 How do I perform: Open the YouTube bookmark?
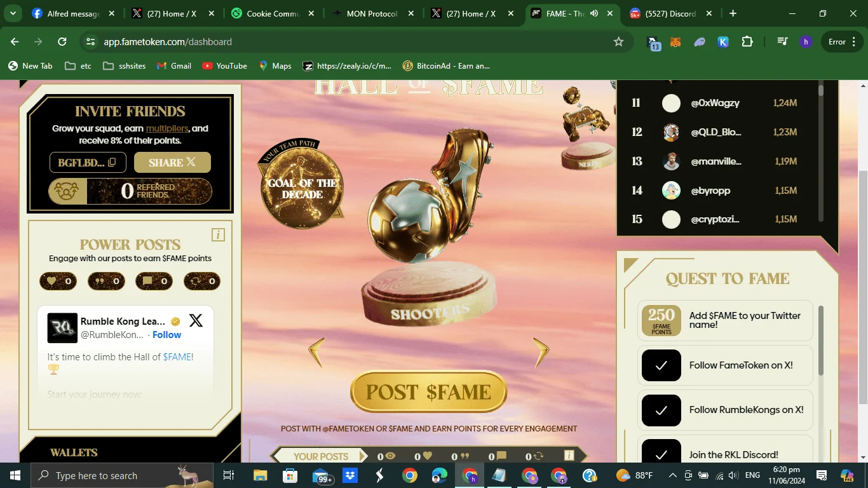point(224,65)
